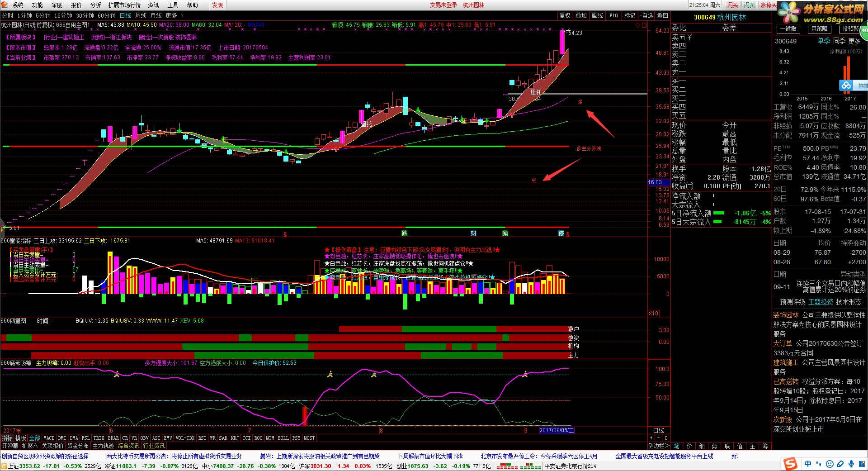Click the minus zoom button under 日线
The image size is (868, 471).
(x=659, y=438)
